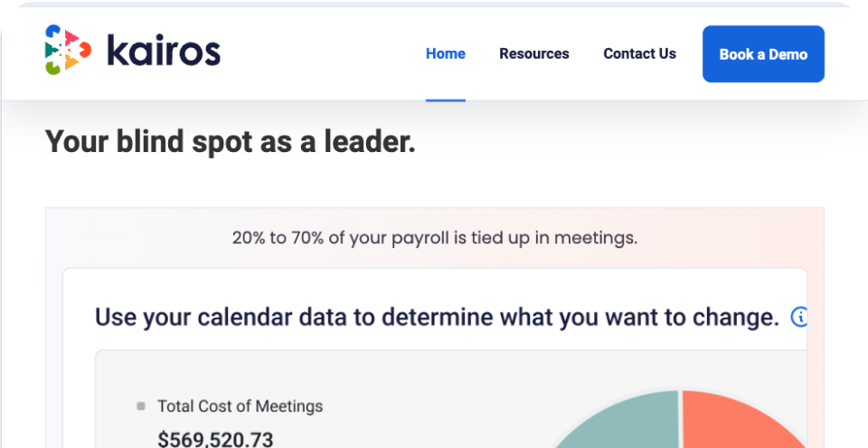Click the white divider between the pie slices
This screenshot has height=448, width=868.
pos(680,416)
